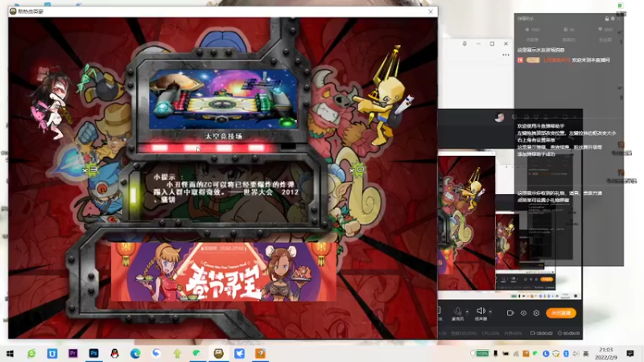
Task: Toggle the lock icon in danmaku helper panel
Action: point(607,19)
